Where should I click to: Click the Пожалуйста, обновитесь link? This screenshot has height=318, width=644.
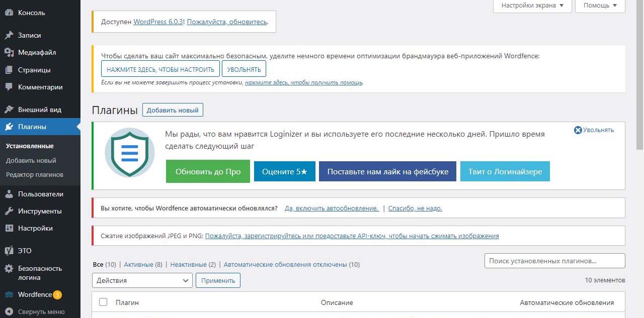click(x=226, y=22)
